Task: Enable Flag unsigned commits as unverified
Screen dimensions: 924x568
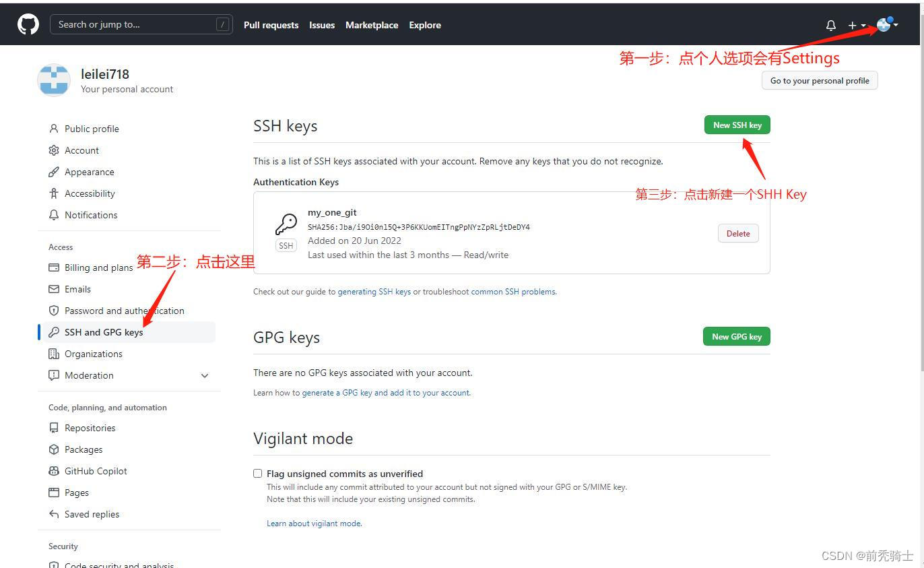Action: (257, 474)
